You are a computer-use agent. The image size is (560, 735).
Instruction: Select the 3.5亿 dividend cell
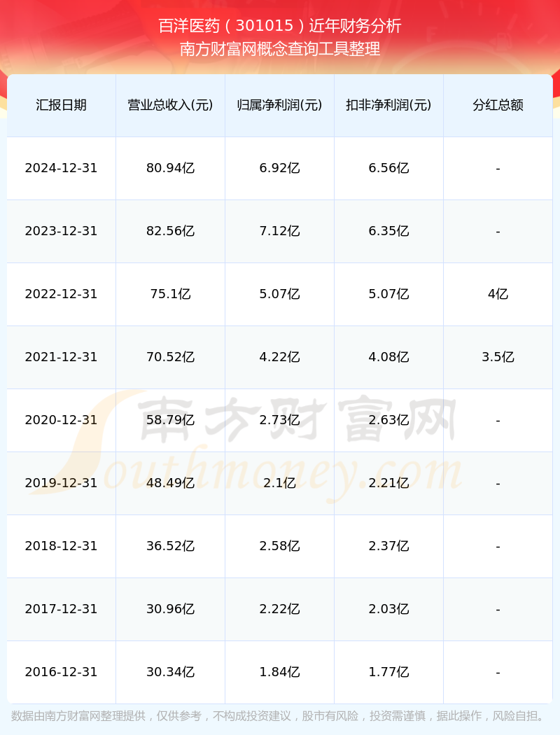498,358
